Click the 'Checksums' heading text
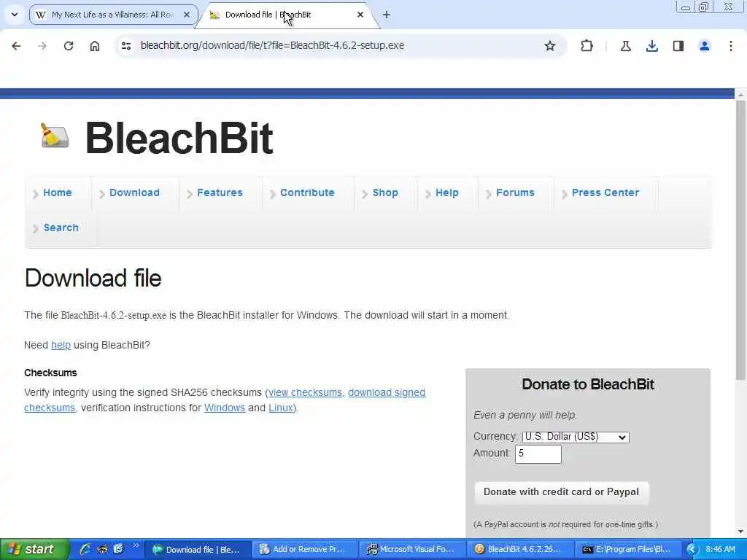This screenshot has height=560, width=747. [50, 373]
